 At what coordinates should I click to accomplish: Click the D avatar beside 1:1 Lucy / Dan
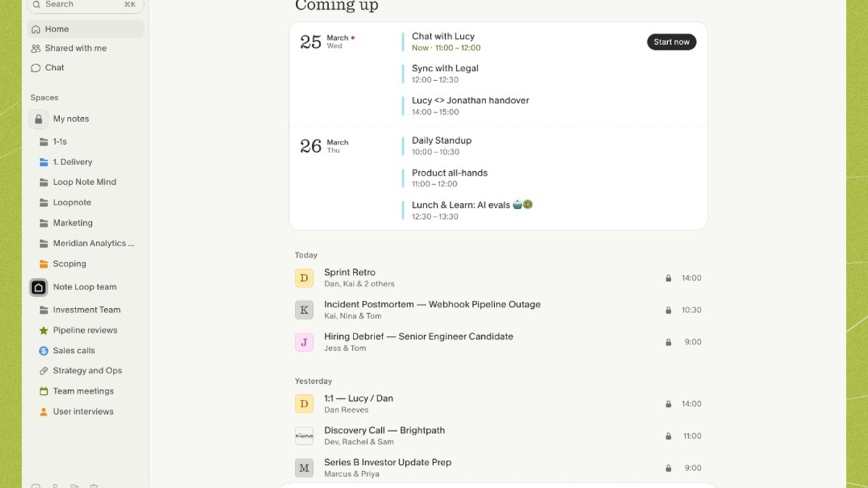pos(304,404)
